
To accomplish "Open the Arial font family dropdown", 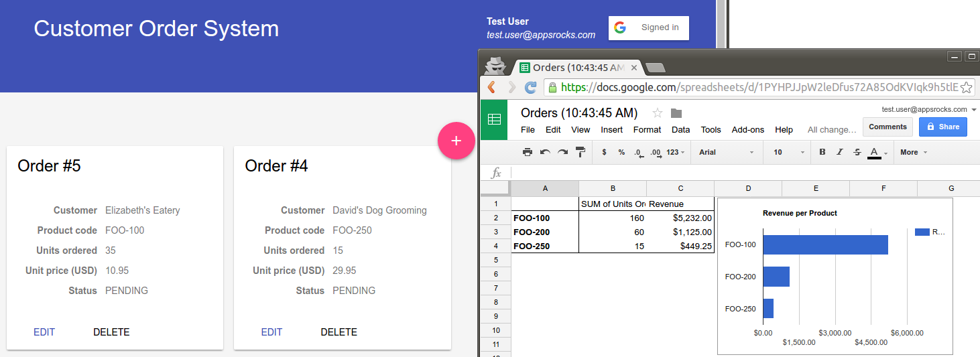I will [727, 152].
